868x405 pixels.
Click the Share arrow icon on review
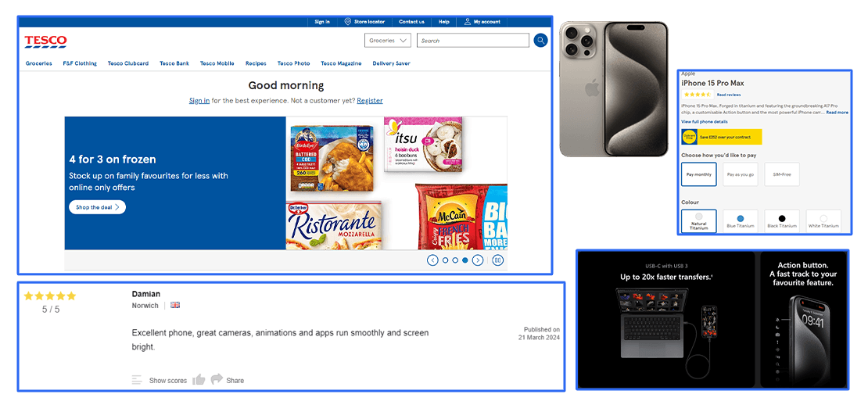[x=217, y=379]
